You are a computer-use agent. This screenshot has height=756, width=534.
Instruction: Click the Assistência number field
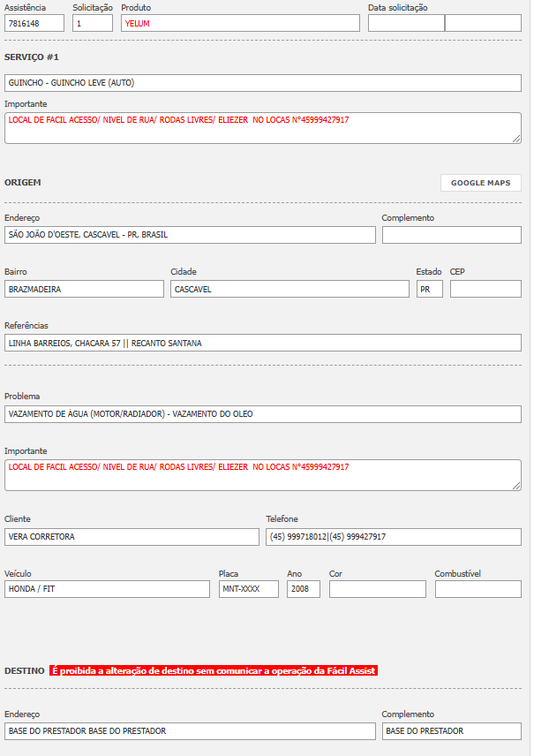34,24
